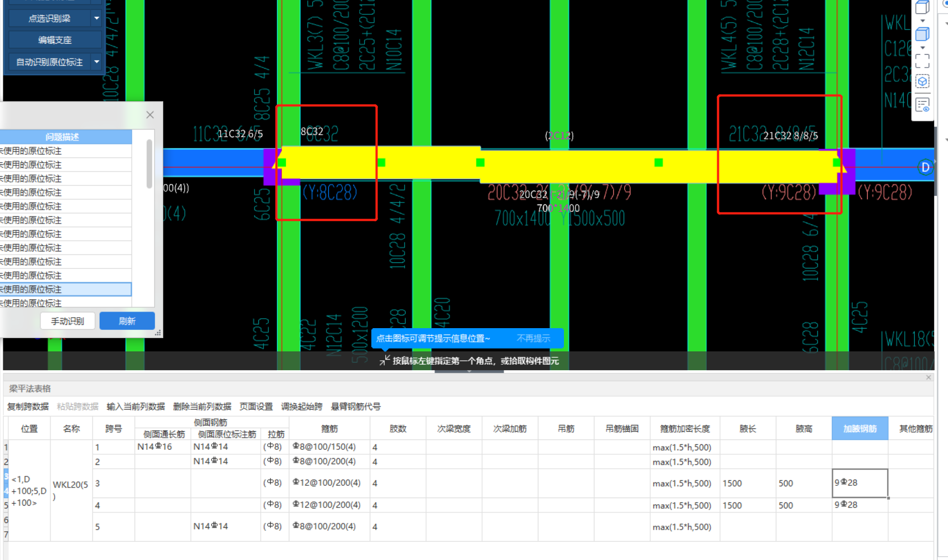Click the WKL20(5) name cell
948x560 pixels.
point(71,490)
